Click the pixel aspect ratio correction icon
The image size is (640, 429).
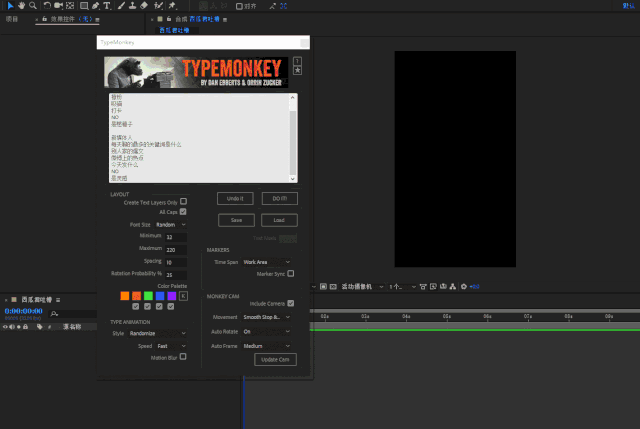423,287
